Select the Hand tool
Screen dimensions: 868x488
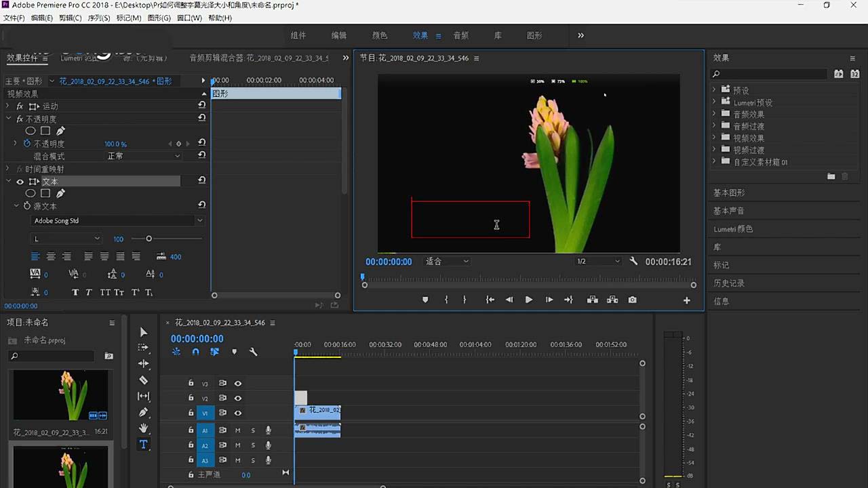point(143,428)
